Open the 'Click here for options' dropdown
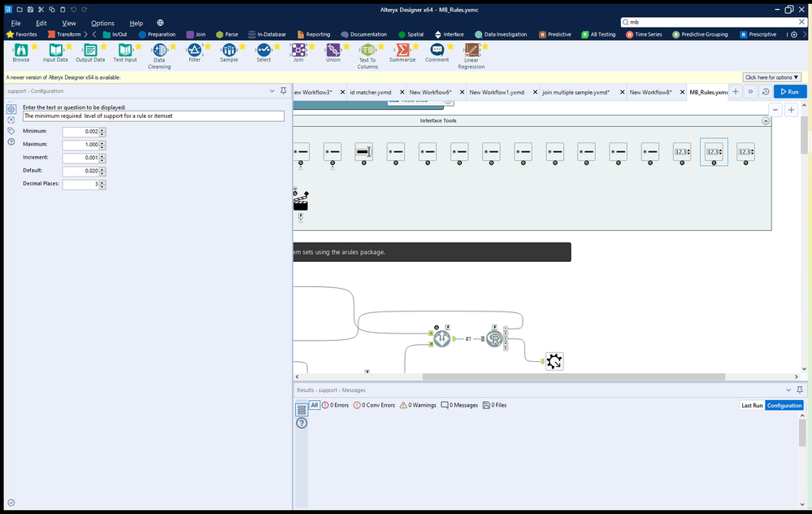The width and height of the screenshot is (812, 514). pos(771,77)
